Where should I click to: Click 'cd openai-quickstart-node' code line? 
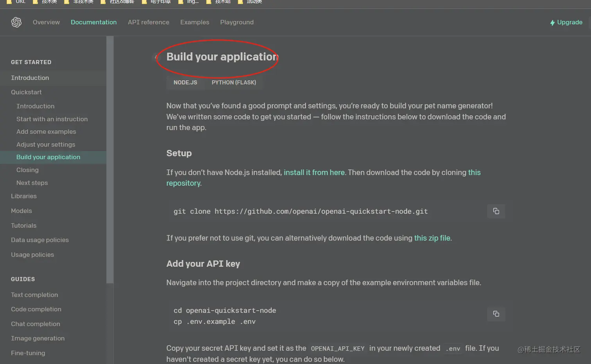pyautogui.click(x=225, y=310)
